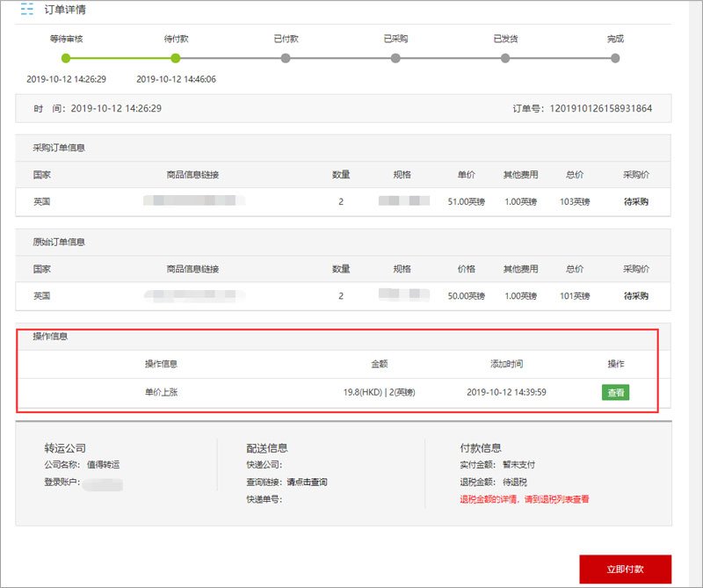Click the 单价上涨 operation entry
Viewport: 703px width, 588px height.
(x=162, y=392)
